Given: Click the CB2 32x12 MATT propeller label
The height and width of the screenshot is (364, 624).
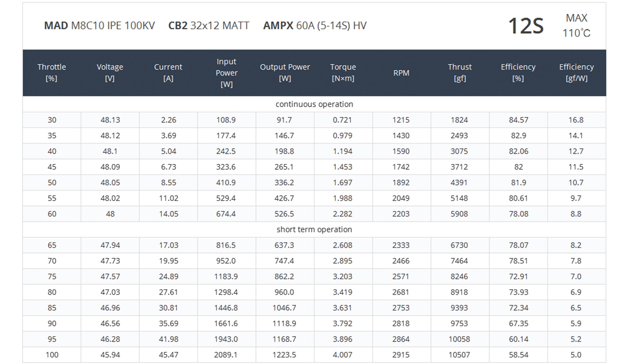Looking at the screenshot, I should pyautogui.click(x=209, y=26).
